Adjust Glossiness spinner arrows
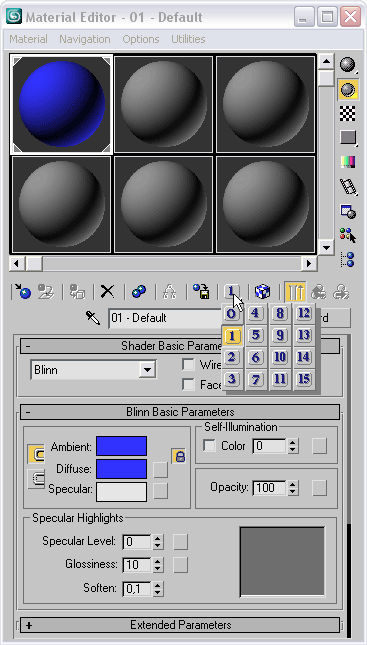This screenshot has width=367, height=645. (158, 565)
